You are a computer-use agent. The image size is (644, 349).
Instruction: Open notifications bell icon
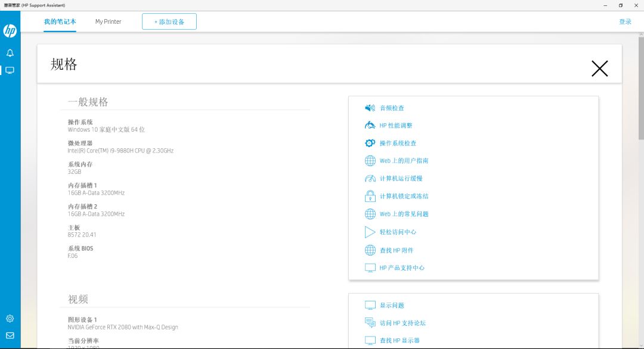point(10,53)
